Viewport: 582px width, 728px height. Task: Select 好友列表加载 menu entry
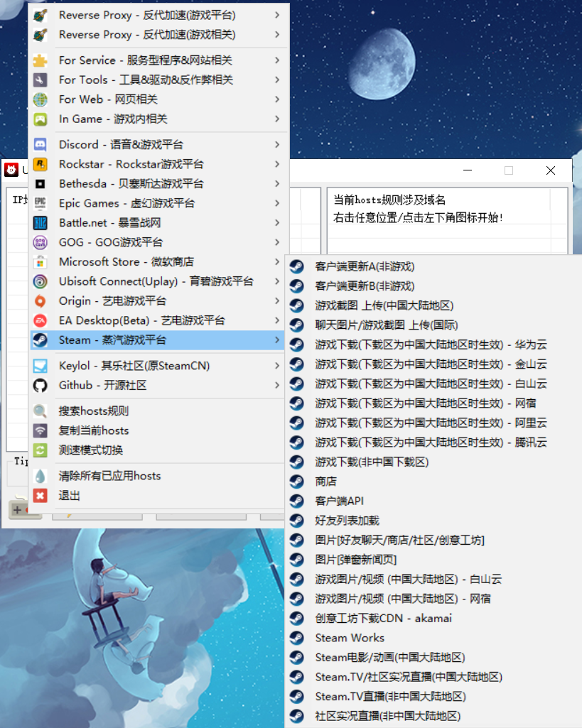[433, 521]
